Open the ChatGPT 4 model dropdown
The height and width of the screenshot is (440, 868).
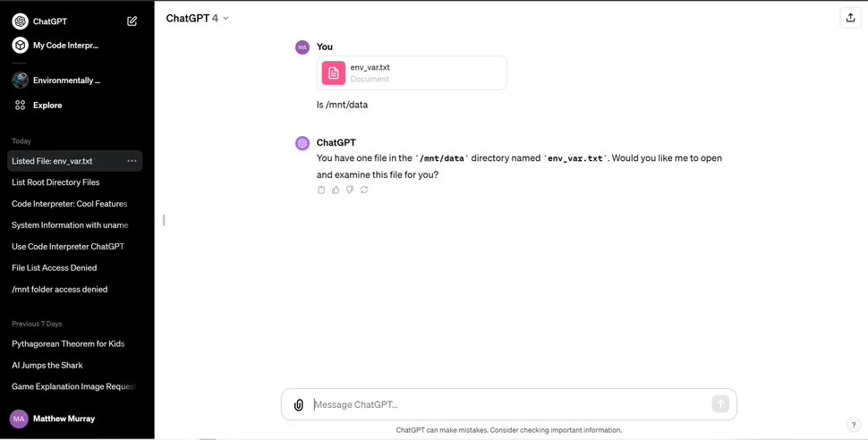pyautogui.click(x=198, y=18)
